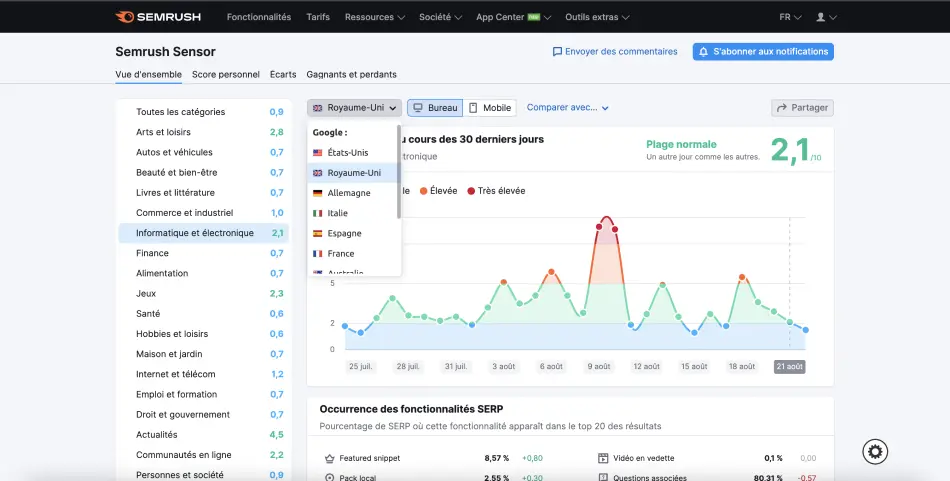This screenshot has height=481, width=950.
Task: Open the Société menu dropdown
Action: tap(440, 17)
